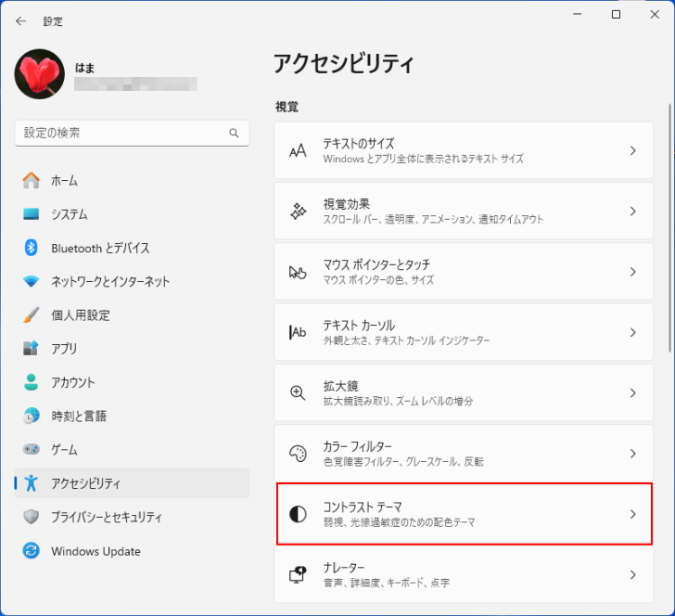Click the 設定の検索 search field

[x=133, y=133]
